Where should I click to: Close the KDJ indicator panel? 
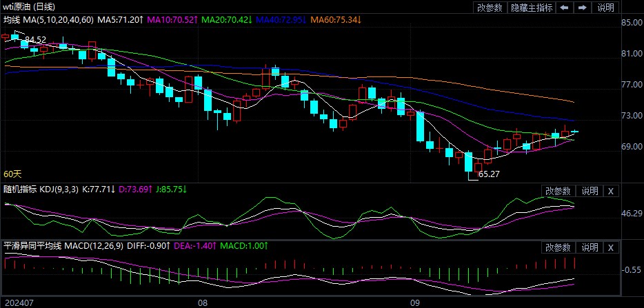pyautogui.click(x=612, y=191)
